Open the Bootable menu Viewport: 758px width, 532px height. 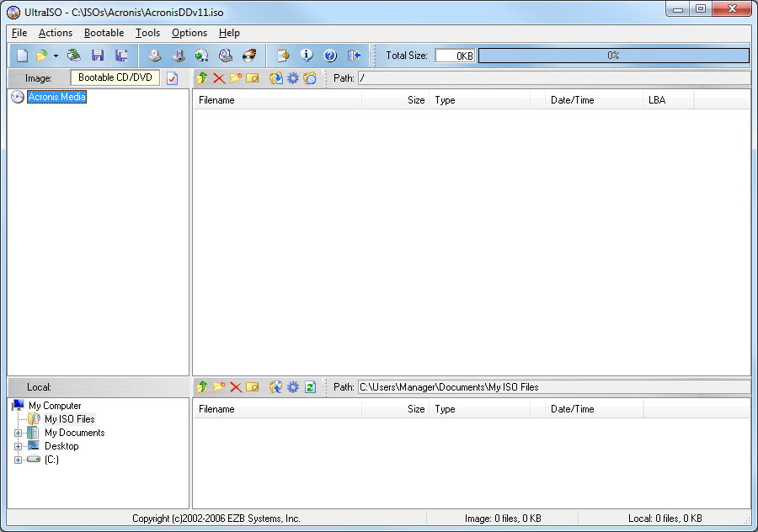[x=104, y=33]
